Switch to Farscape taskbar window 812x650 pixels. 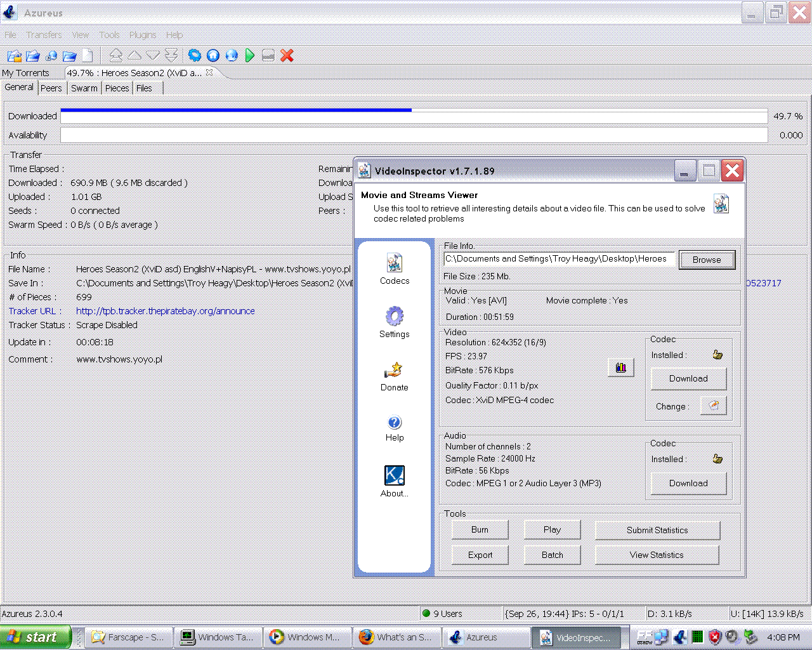[x=129, y=637]
